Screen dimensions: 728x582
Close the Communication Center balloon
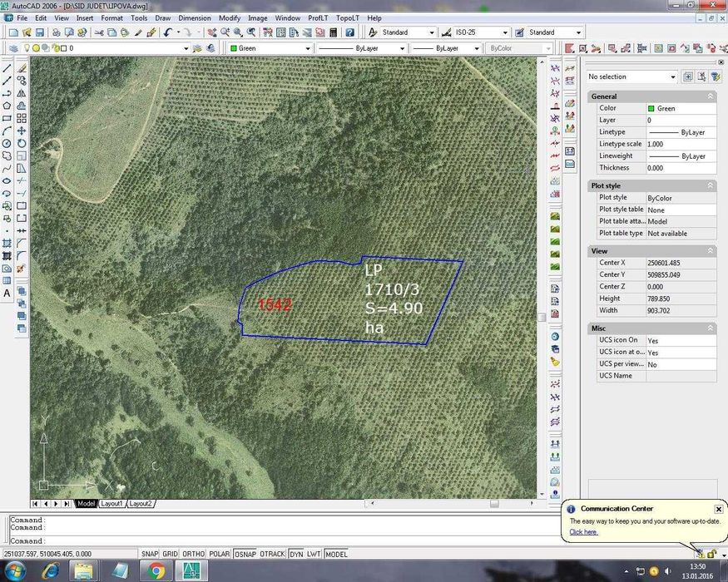[x=719, y=509]
